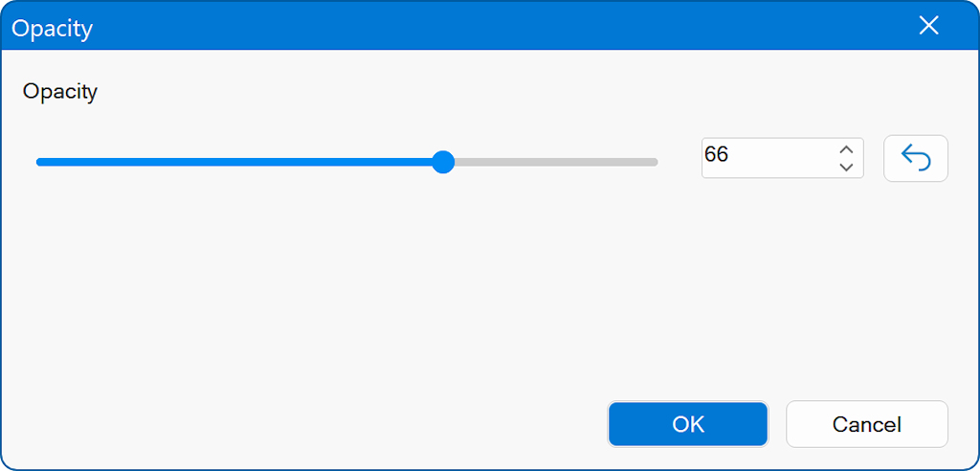Click the reset opacity arrow icon
Screen dimensions: 980x471
pyautogui.click(x=915, y=159)
